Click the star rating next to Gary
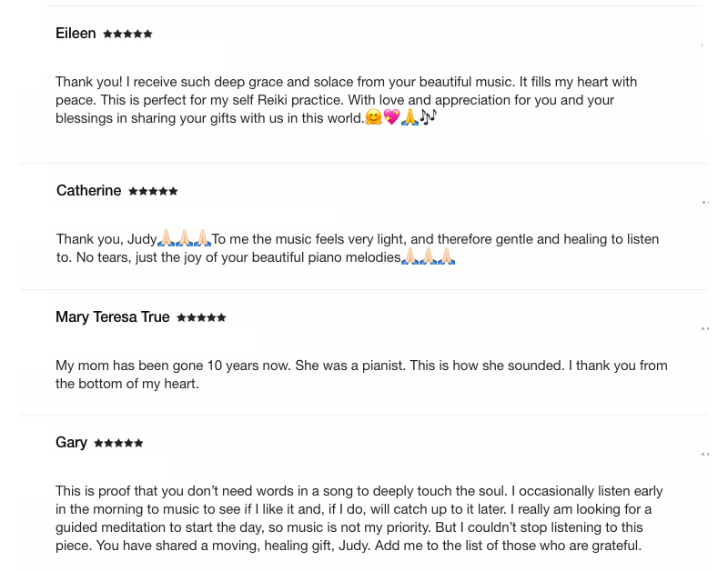The width and height of the screenshot is (728, 571). tap(118, 444)
